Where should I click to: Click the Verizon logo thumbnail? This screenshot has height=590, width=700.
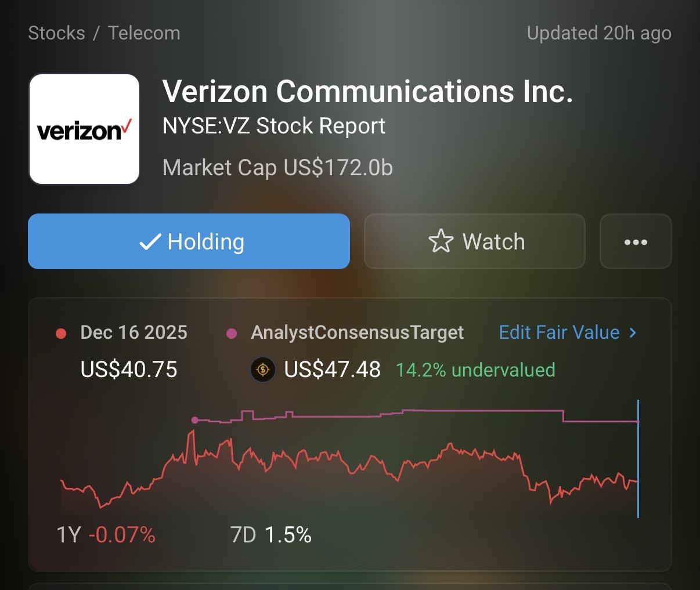tap(84, 129)
